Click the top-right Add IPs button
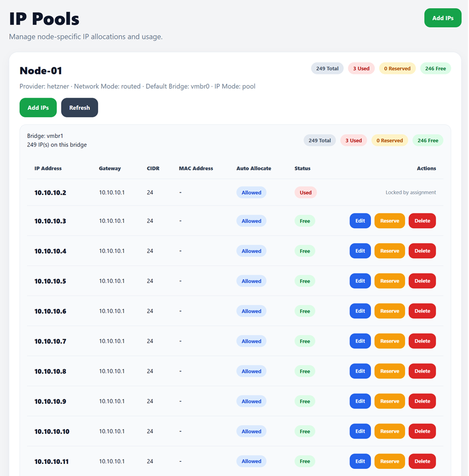Image resolution: width=469 pixels, height=476 pixels. click(443, 18)
